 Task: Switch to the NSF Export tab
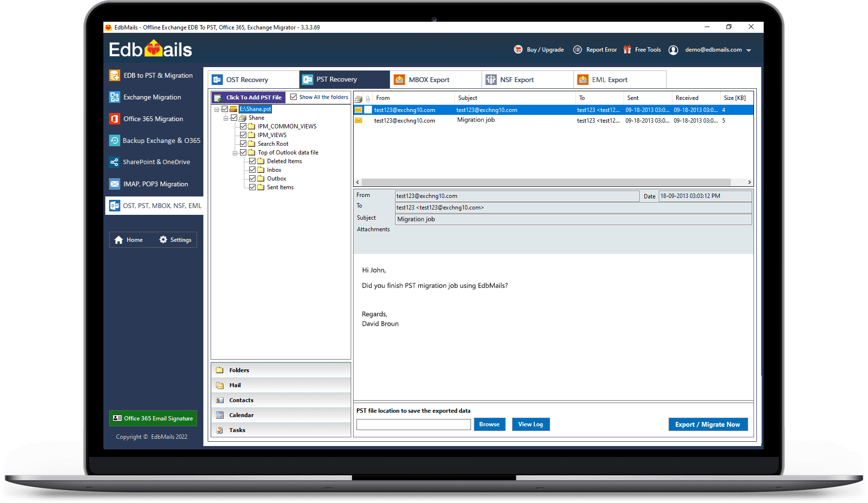[527, 80]
